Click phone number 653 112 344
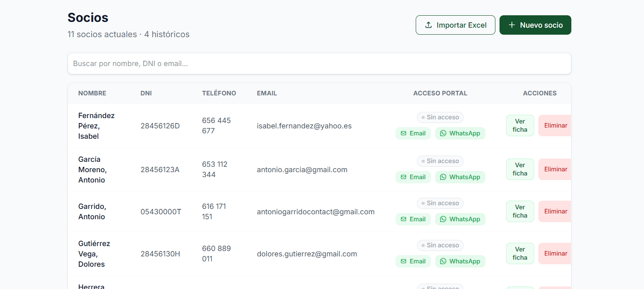 coord(215,170)
